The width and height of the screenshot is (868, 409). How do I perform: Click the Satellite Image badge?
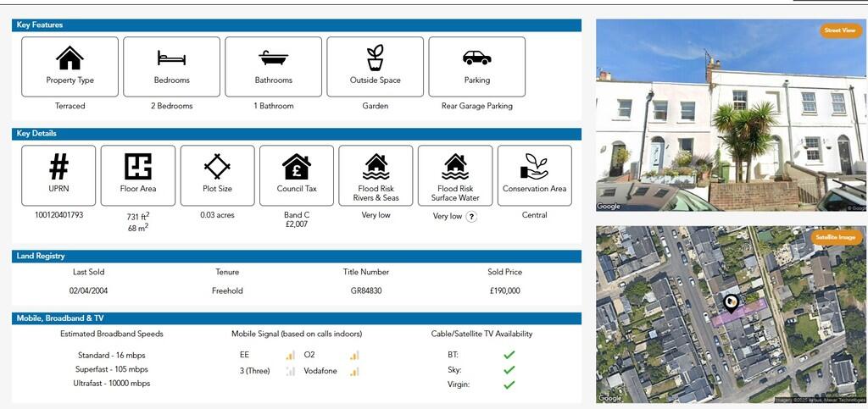[x=835, y=238]
